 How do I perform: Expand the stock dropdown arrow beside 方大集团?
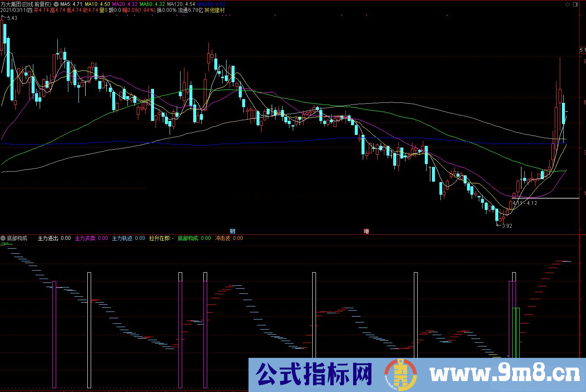pyautogui.click(x=55, y=3)
